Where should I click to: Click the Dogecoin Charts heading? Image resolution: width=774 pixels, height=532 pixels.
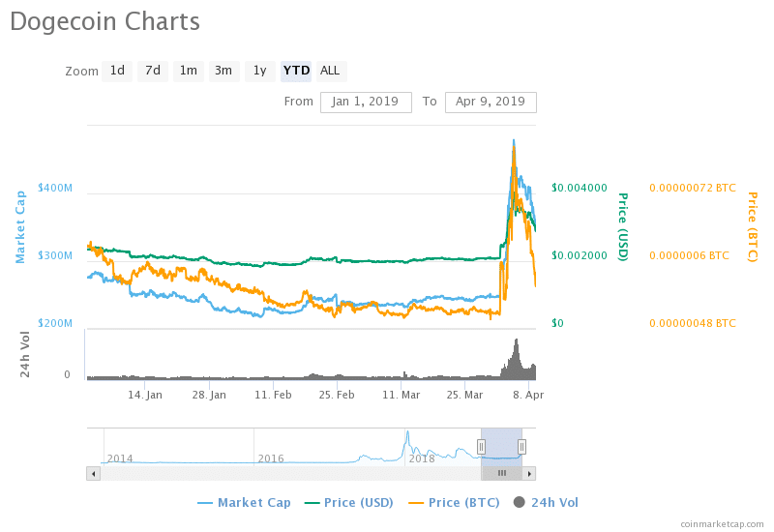(104, 21)
